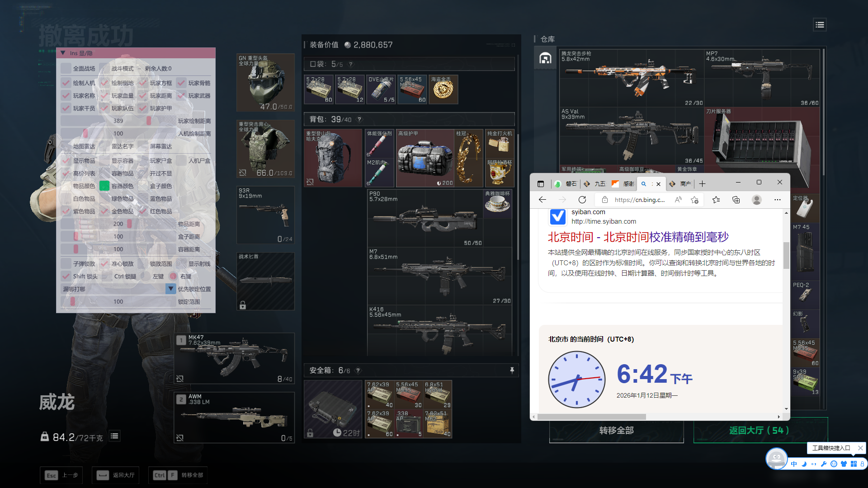Enable the 全面战场 checkbox
This screenshot has width=868, height=488.
(66, 69)
